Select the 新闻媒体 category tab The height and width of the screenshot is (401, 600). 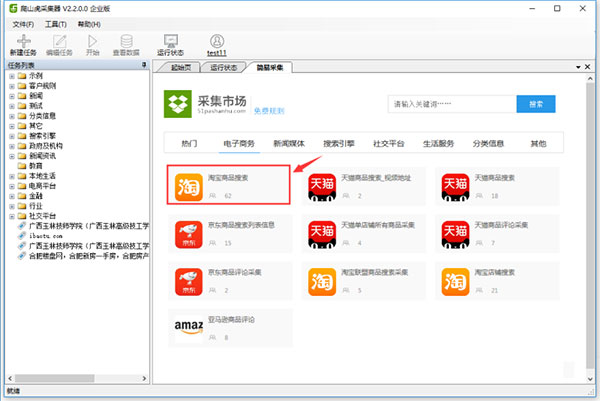tap(289, 143)
